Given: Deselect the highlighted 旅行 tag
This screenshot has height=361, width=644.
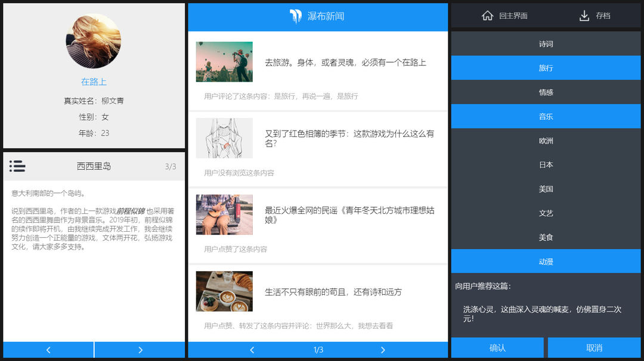Looking at the screenshot, I should (546, 68).
